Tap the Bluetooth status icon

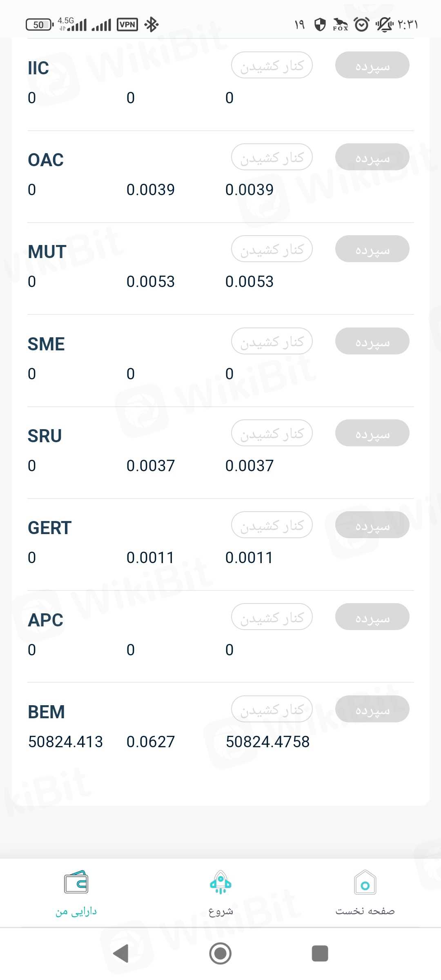coord(151,24)
